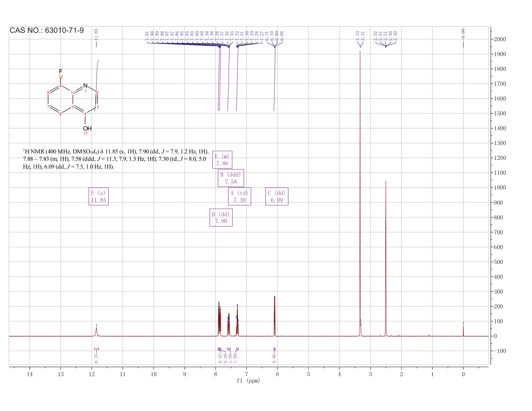Click the nitrogen atom N in the structure

[x=85, y=85]
